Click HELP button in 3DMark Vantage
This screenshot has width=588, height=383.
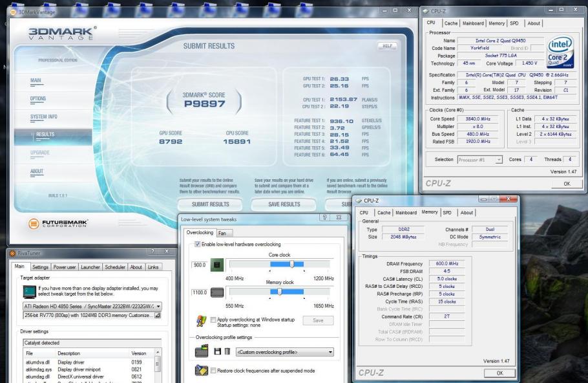(x=388, y=47)
